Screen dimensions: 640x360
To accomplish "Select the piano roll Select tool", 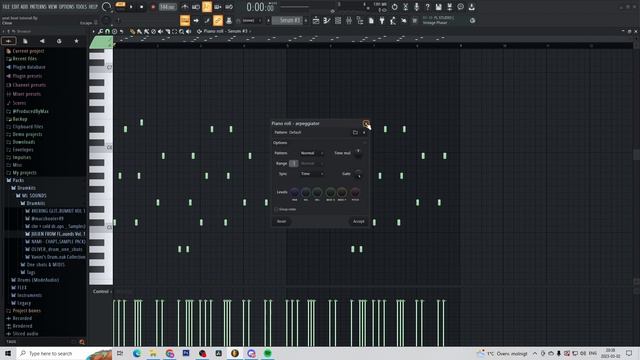I will [x=174, y=31].
